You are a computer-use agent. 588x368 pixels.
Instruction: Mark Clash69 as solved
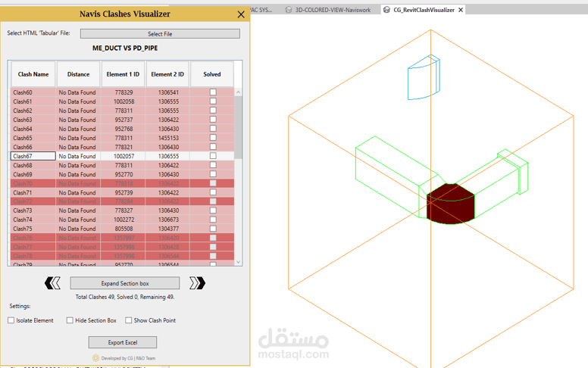pos(213,174)
